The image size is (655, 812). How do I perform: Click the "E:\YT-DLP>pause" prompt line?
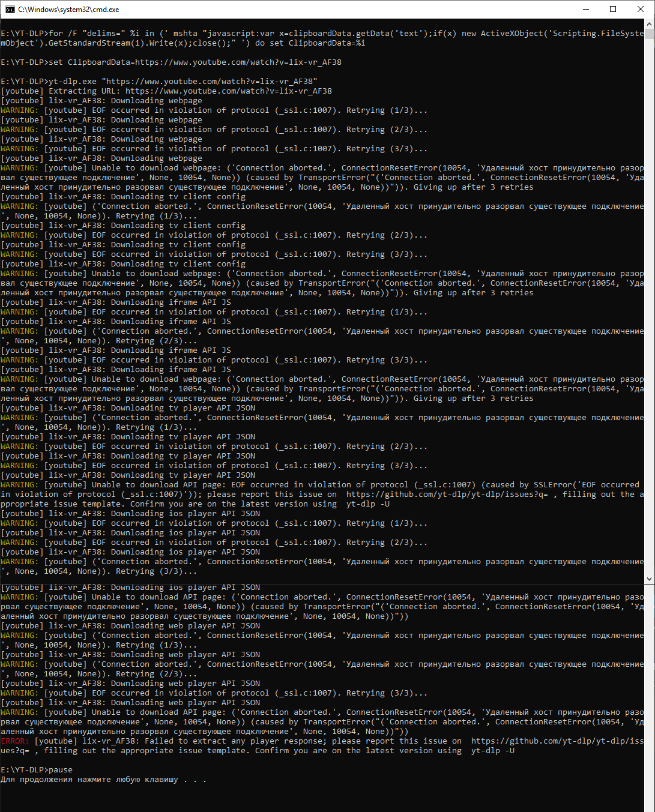pos(37,770)
